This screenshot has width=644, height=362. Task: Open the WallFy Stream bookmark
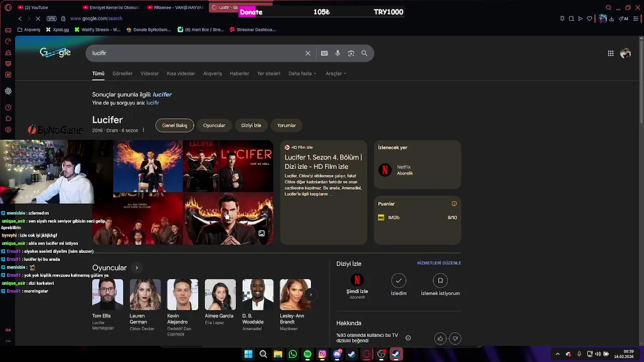pyautogui.click(x=98, y=30)
